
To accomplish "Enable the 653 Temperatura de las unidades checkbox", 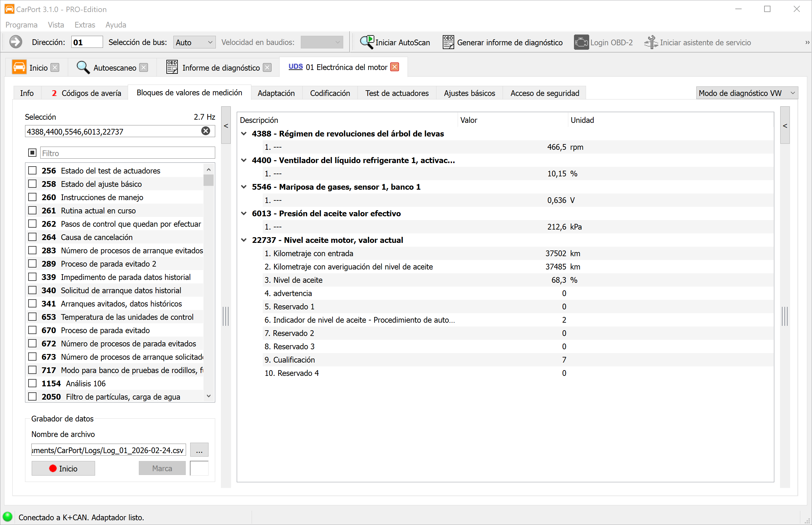I will 32,317.
